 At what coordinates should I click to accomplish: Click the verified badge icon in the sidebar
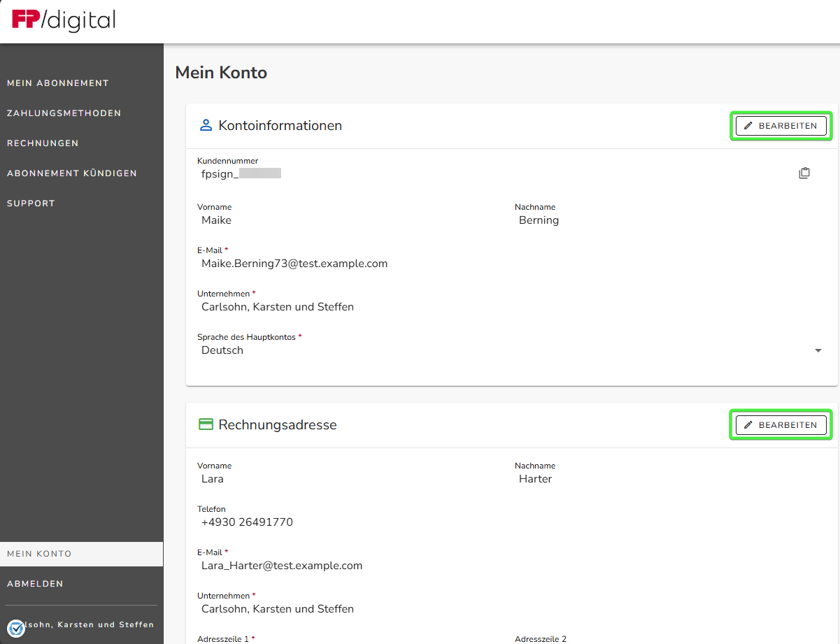click(x=16, y=628)
